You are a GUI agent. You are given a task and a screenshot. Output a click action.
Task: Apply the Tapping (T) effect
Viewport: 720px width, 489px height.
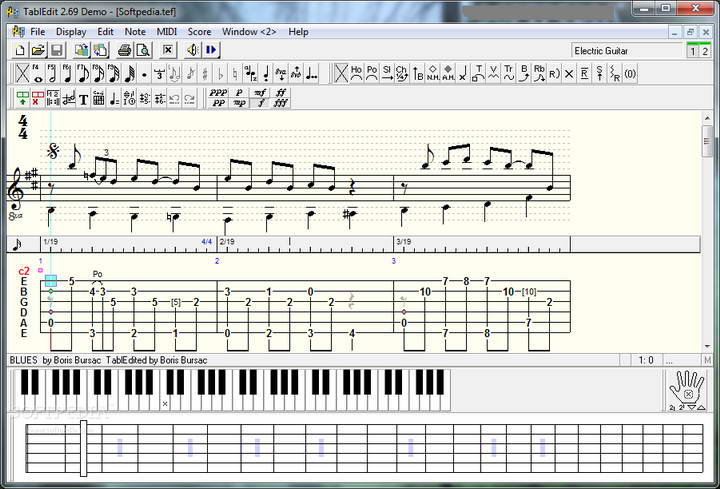478,73
